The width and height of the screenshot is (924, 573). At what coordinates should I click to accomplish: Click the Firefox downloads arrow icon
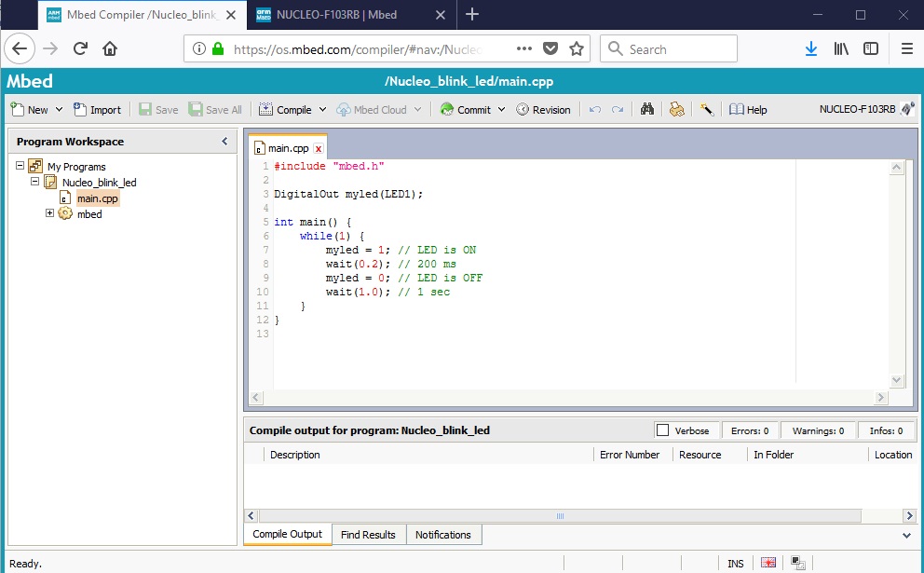[811, 48]
